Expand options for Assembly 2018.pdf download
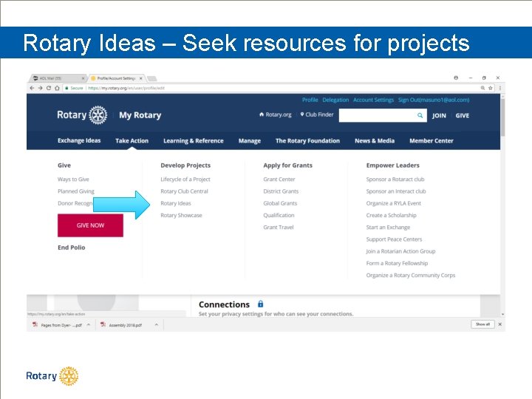Image resolution: width=532 pixels, height=399 pixels. pos(157,324)
